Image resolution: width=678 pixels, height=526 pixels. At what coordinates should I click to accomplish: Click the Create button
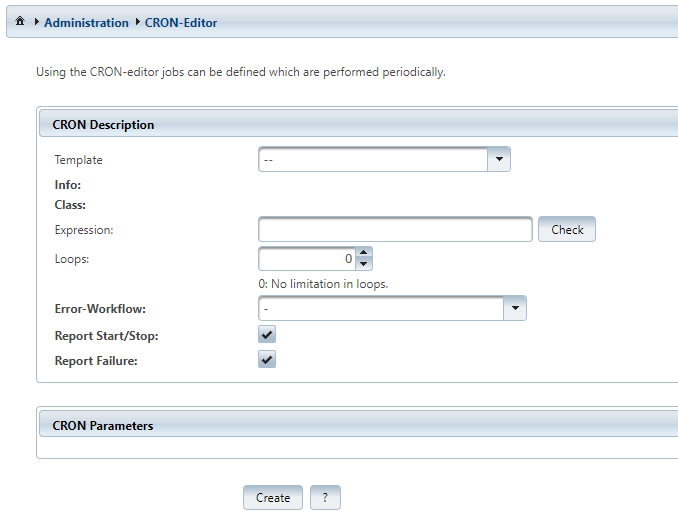point(273,497)
